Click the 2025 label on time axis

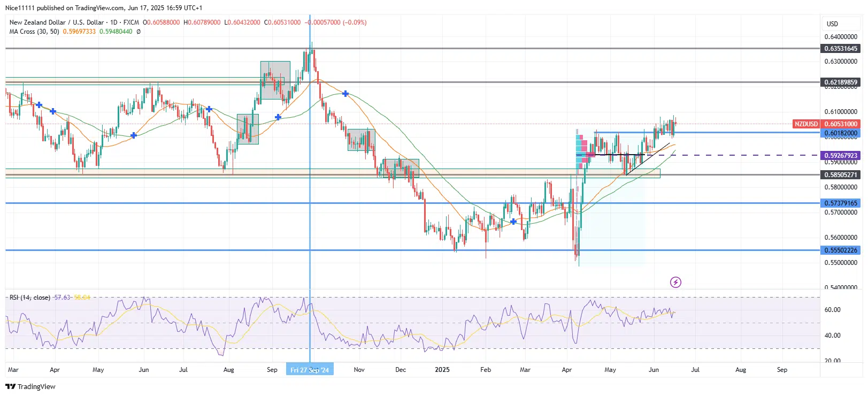(442, 370)
